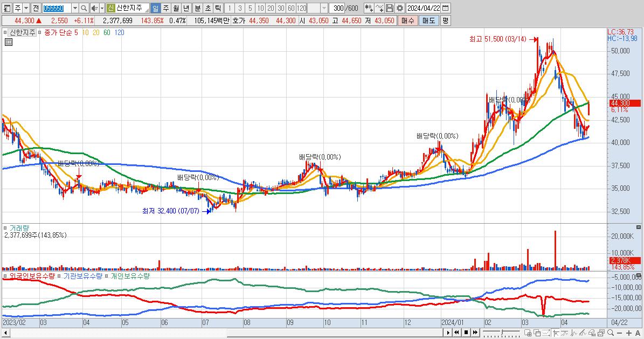
Task: Select interval preset 3
Action: pyautogui.click(x=240, y=8)
